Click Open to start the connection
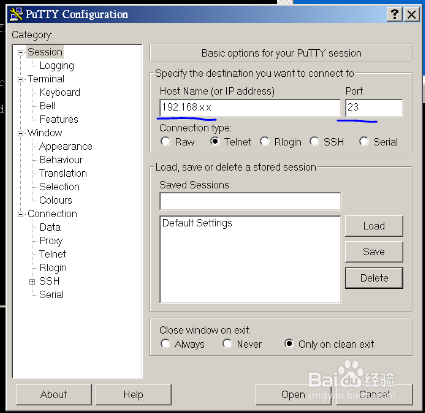 click(293, 395)
